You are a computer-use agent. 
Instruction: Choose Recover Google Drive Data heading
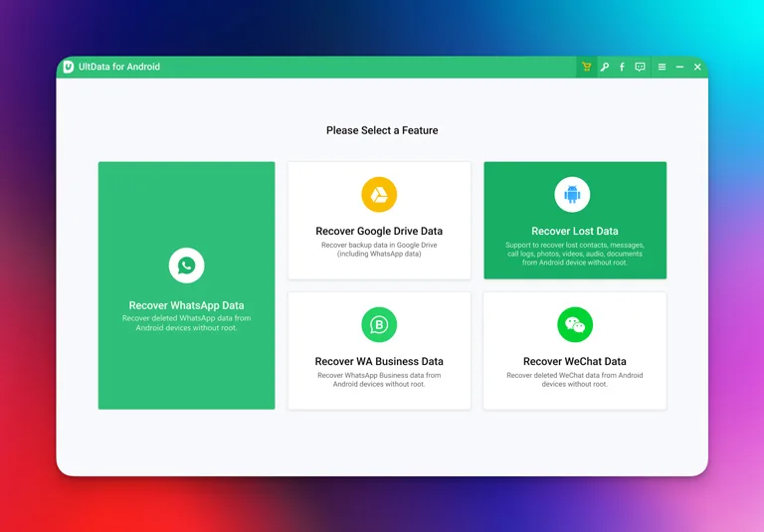tap(379, 231)
